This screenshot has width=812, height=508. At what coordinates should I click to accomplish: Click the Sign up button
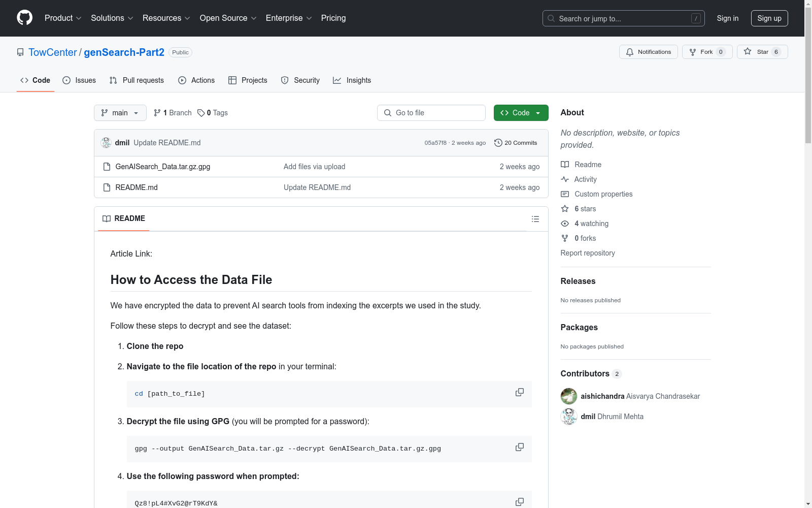point(769,18)
